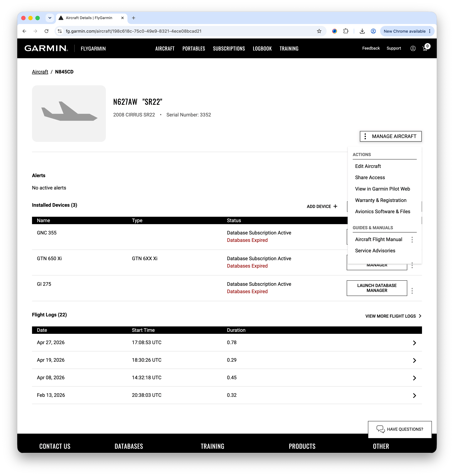
Task: Select Share Access menu item
Action: click(370, 178)
